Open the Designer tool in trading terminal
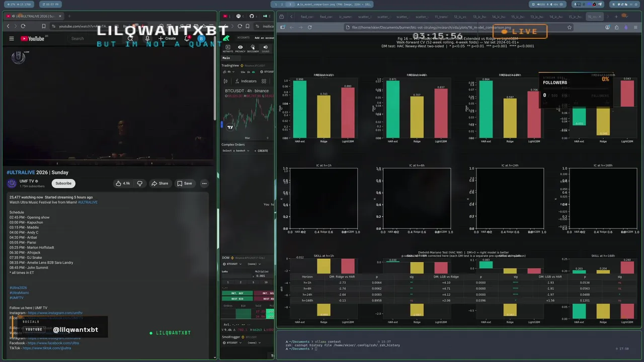This screenshot has width=644, height=362. pos(253,49)
